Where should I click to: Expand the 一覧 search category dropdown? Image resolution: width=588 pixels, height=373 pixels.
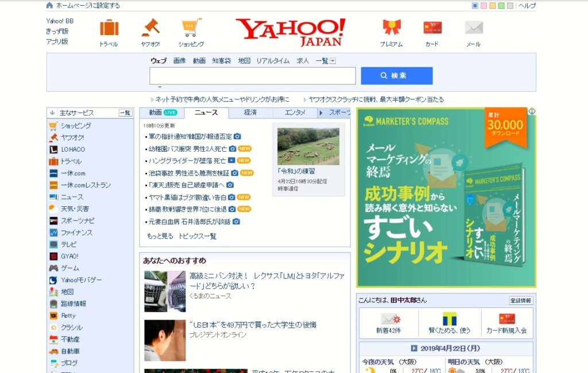[332, 61]
